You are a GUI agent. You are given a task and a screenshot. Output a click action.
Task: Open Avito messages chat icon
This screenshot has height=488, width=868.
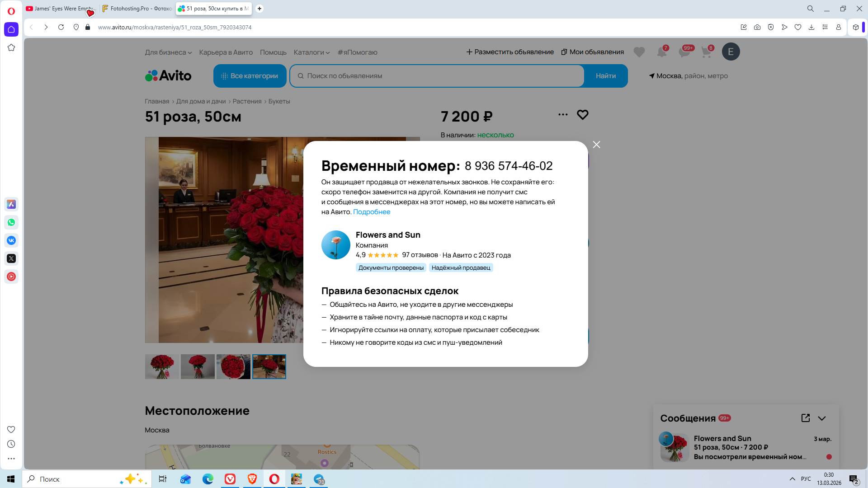tap(684, 52)
